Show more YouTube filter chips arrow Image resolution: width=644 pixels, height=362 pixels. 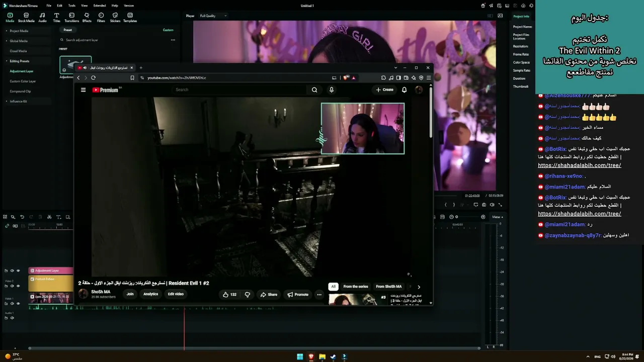coord(419,287)
